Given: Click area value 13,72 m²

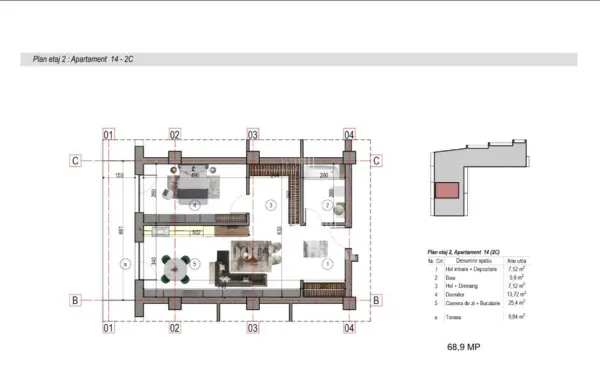Looking at the screenshot, I should coord(517,294).
